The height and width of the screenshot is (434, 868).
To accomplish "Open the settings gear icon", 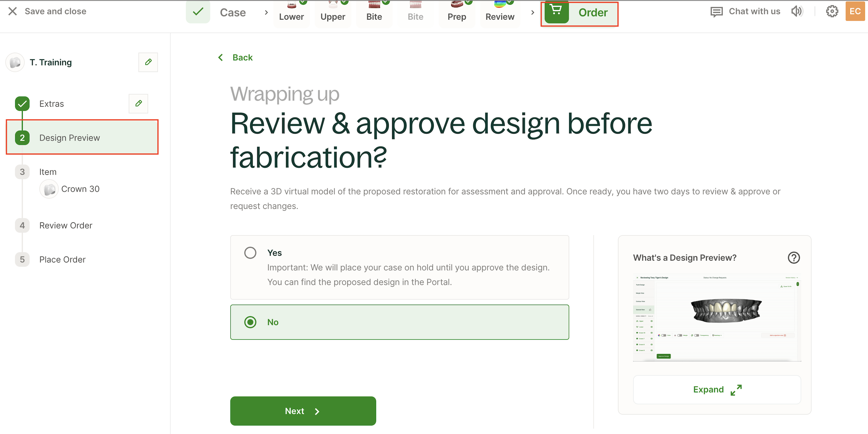I will point(832,12).
